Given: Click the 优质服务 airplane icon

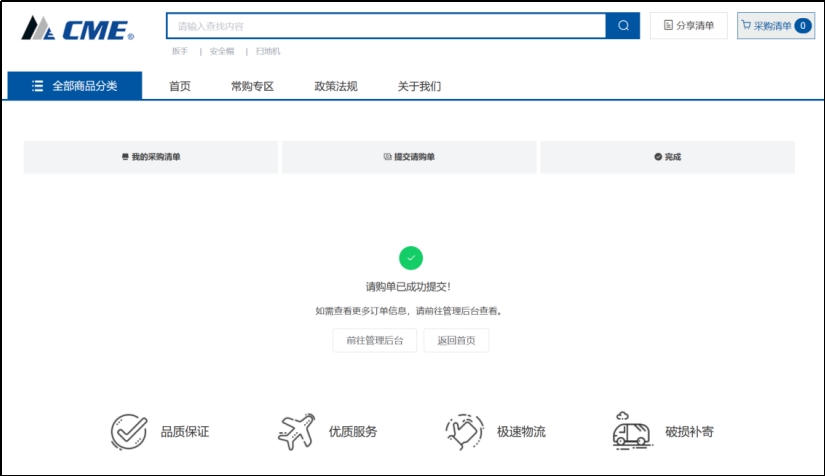Looking at the screenshot, I should click(296, 432).
